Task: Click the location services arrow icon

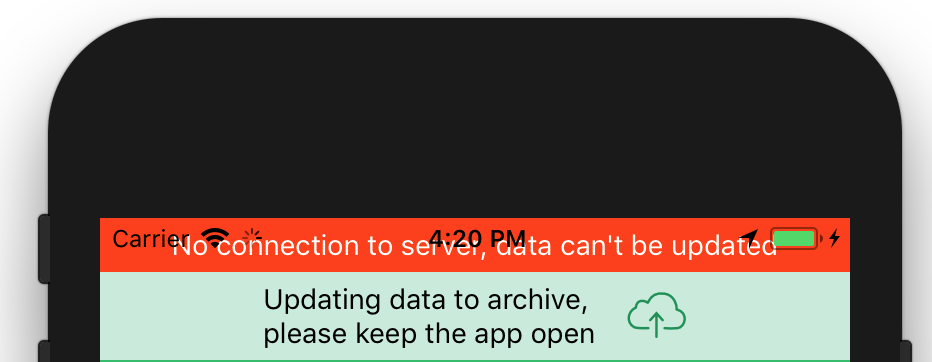Action: 749,238
